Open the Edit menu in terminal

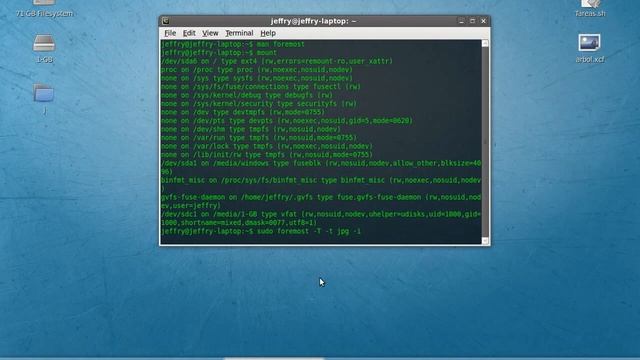click(x=189, y=33)
